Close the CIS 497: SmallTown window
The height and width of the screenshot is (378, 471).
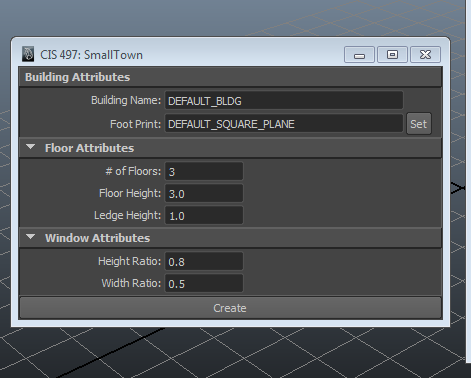coord(425,55)
